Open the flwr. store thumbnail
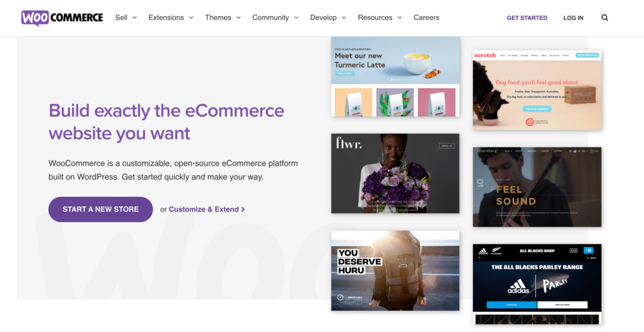Viewport: 644px width, 332px height. click(x=395, y=173)
